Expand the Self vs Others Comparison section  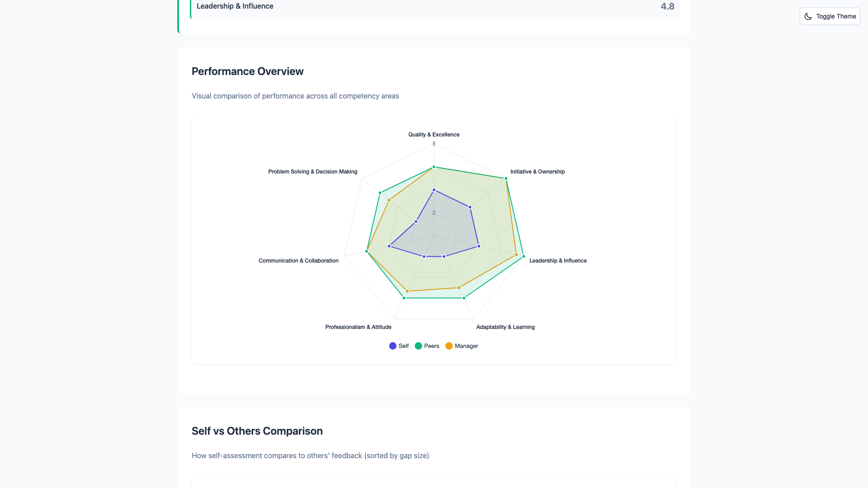[x=257, y=431]
